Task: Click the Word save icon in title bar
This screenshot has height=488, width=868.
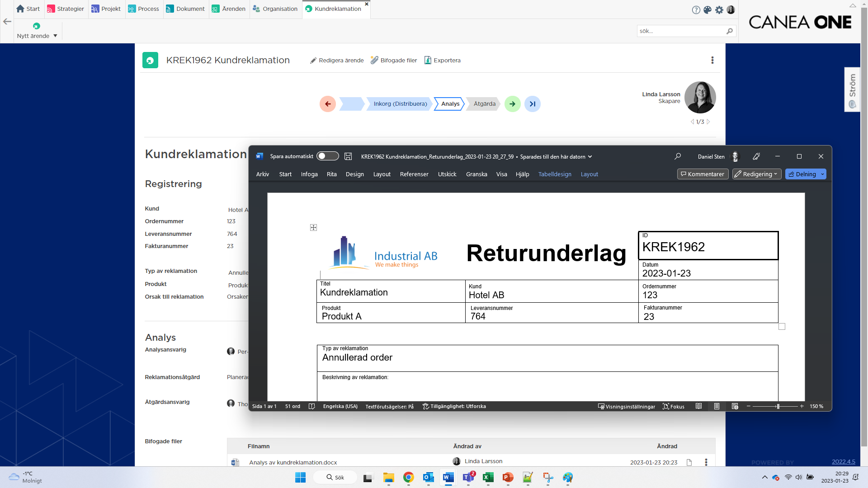Action: 348,156
